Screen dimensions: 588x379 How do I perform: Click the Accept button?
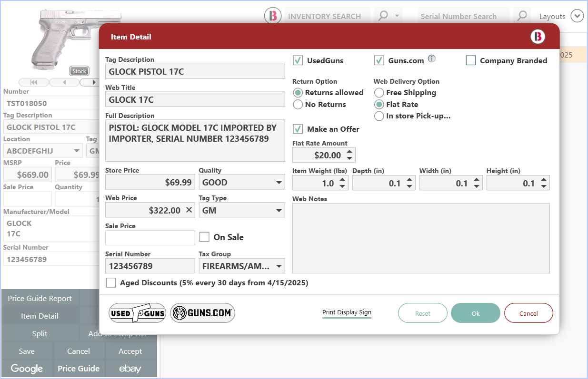(130, 351)
